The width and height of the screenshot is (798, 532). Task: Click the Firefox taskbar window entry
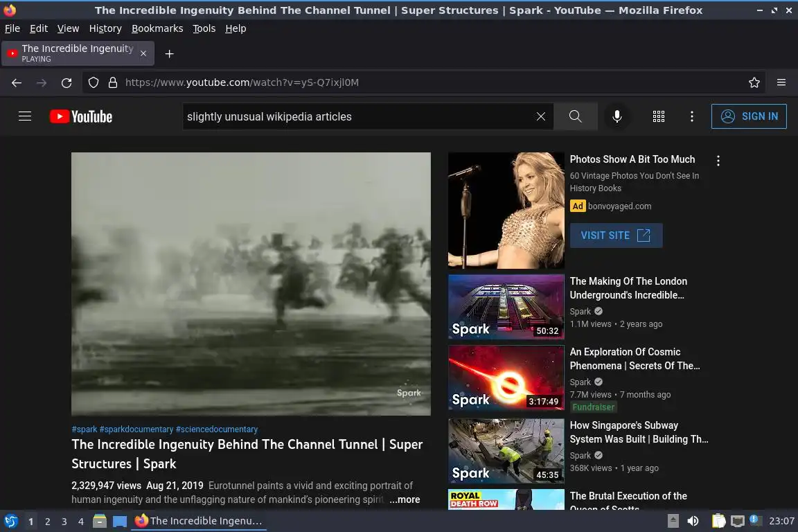[199, 521]
